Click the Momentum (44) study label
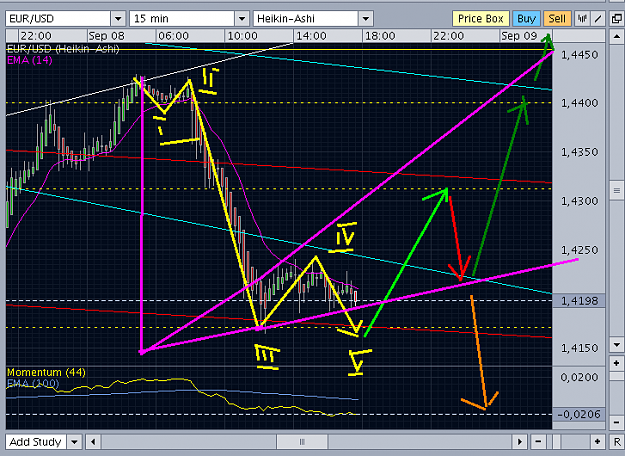The height and width of the screenshot is (456, 625). click(x=46, y=372)
